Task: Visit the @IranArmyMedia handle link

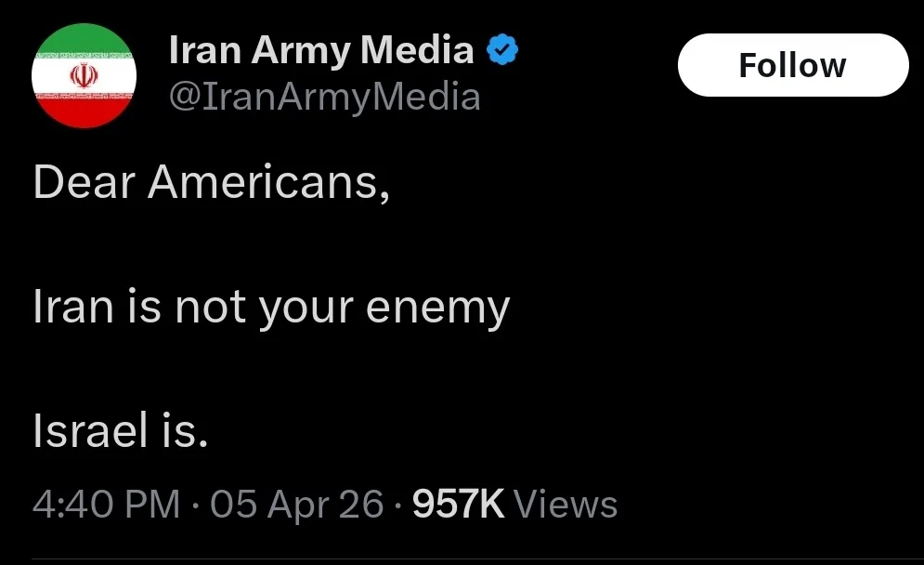Action: point(325,97)
